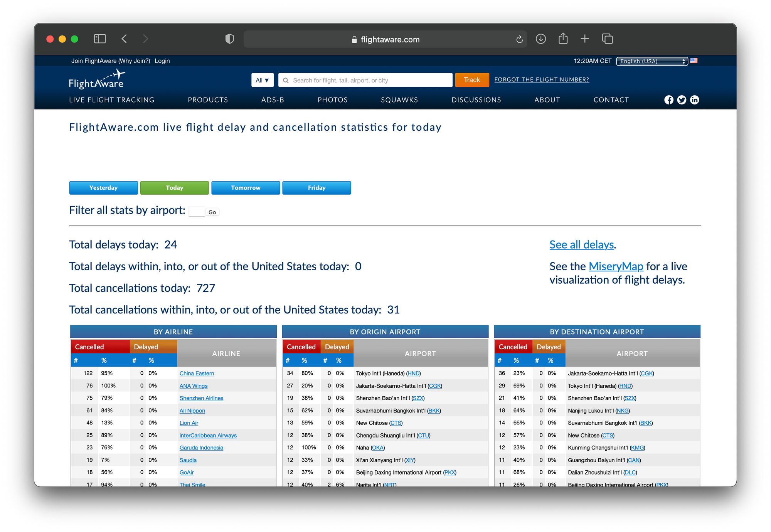Click the flightaware.com address bar
Image resolution: width=771 pixels, height=532 pixels.
(x=385, y=39)
